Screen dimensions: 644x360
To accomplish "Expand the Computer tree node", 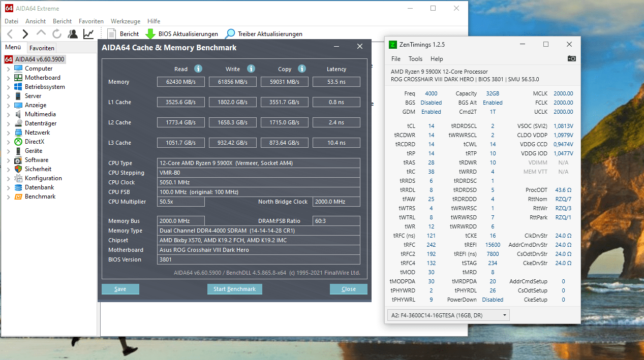I will pos(8,69).
